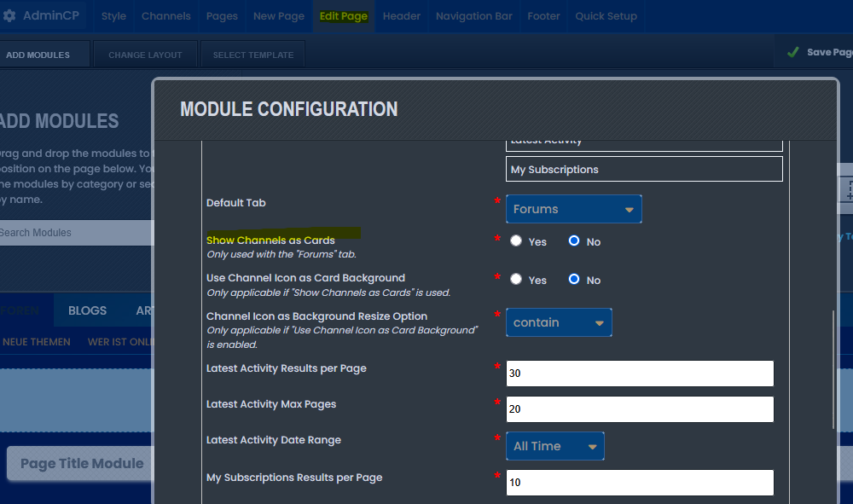Viewport: 853px width, 504px height.
Task: Open the Header menu item
Action: (x=402, y=16)
